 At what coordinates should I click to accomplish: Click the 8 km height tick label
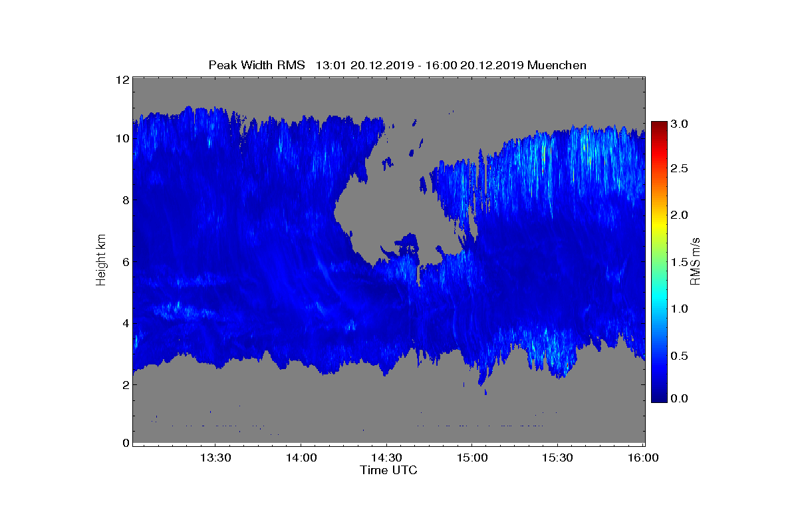(x=125, y=200)
